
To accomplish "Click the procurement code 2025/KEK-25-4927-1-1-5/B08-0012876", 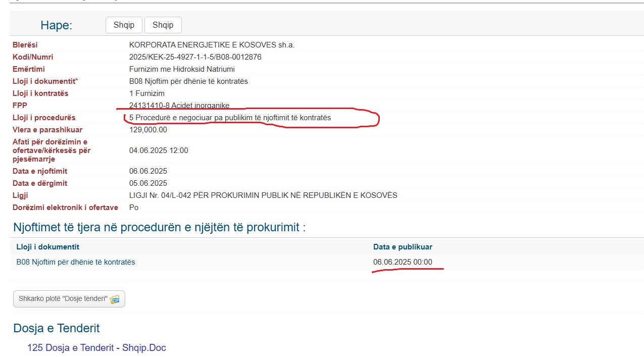I will (x=195, y=57).
